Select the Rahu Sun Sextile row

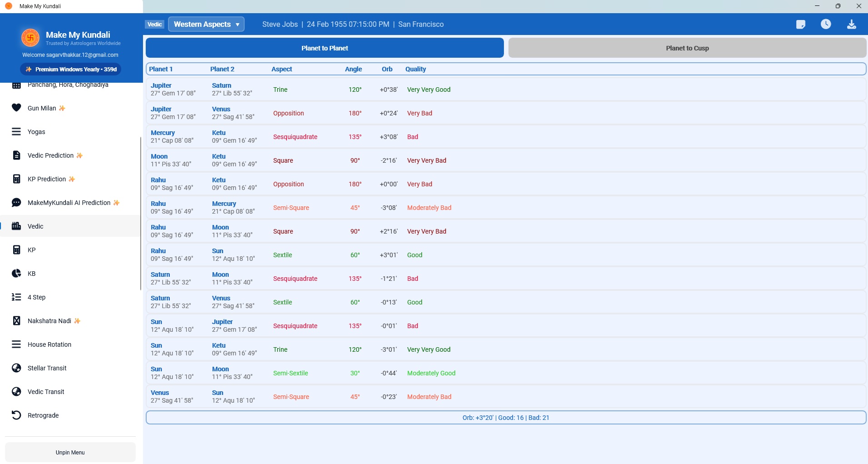click(506, 254)
